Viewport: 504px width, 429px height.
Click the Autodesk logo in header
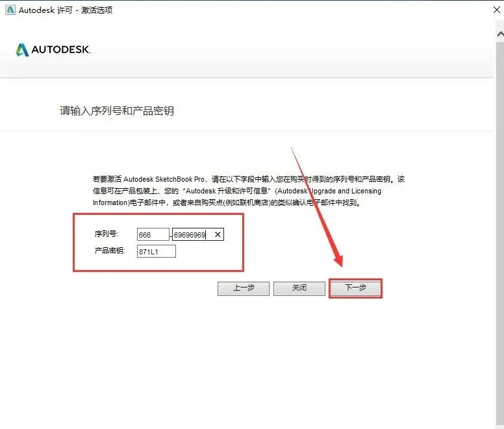click(x=53, y=49)
